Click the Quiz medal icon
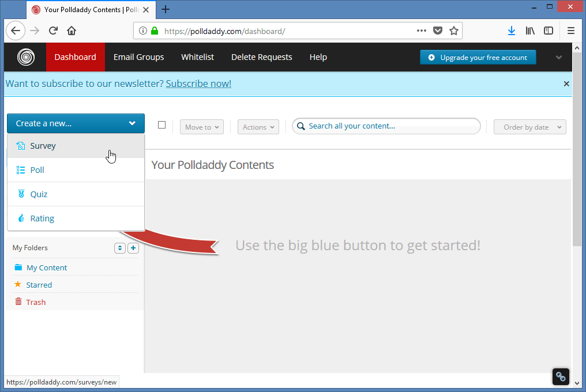This screenshot has width=586, height=392. [21, 194]
